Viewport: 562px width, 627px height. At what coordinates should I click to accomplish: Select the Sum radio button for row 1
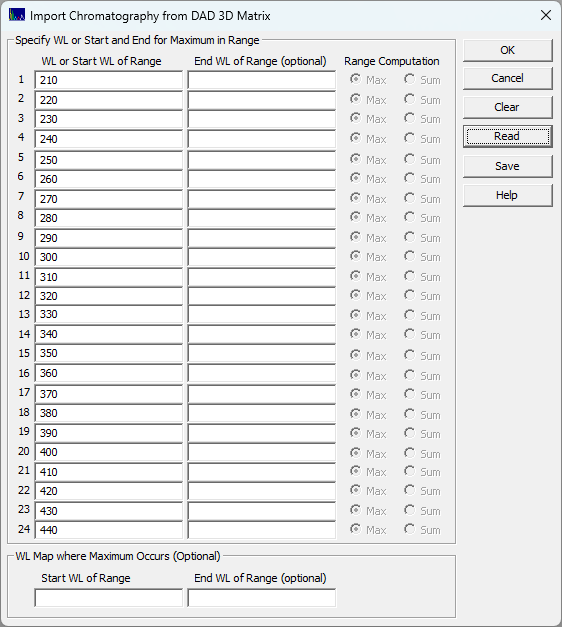coord(422,80)
